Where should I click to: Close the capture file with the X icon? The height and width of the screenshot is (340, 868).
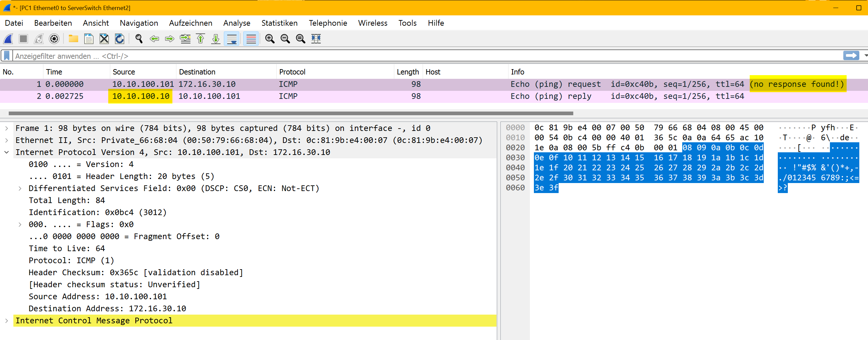[104, 39]
